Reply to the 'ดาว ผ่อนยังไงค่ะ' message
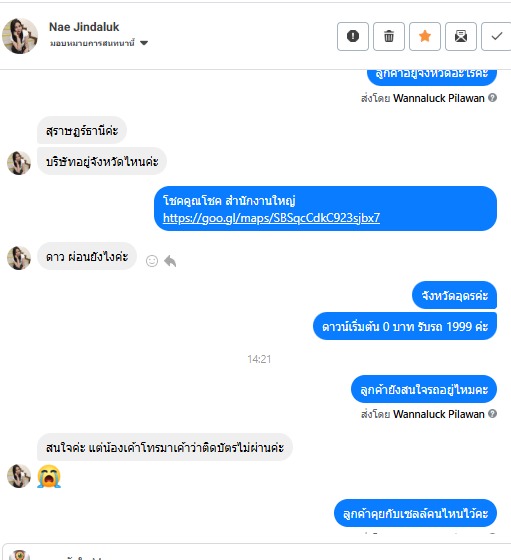This screenshot has width=511, height=560. [x=170, y=261]
